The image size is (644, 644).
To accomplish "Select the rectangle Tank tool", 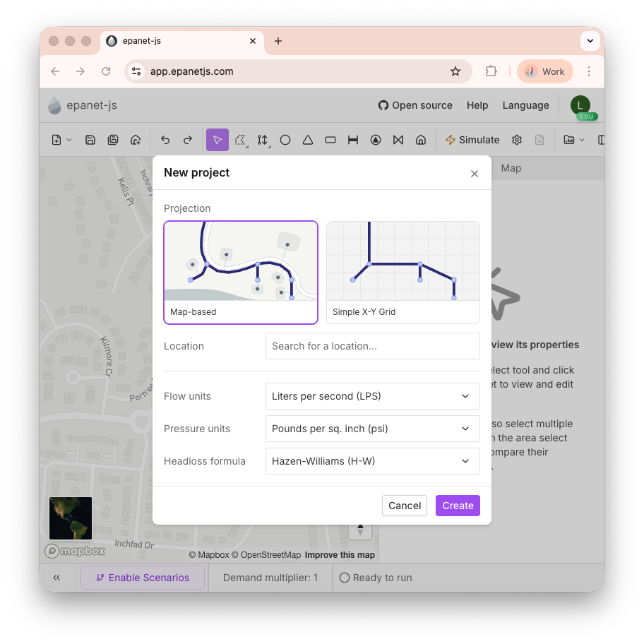I will click(330, 140).
